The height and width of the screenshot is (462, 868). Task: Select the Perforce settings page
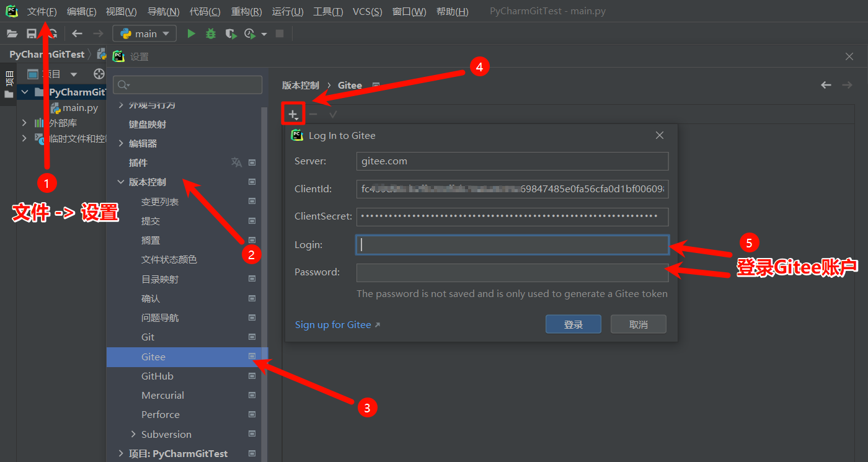click(161, 415)
